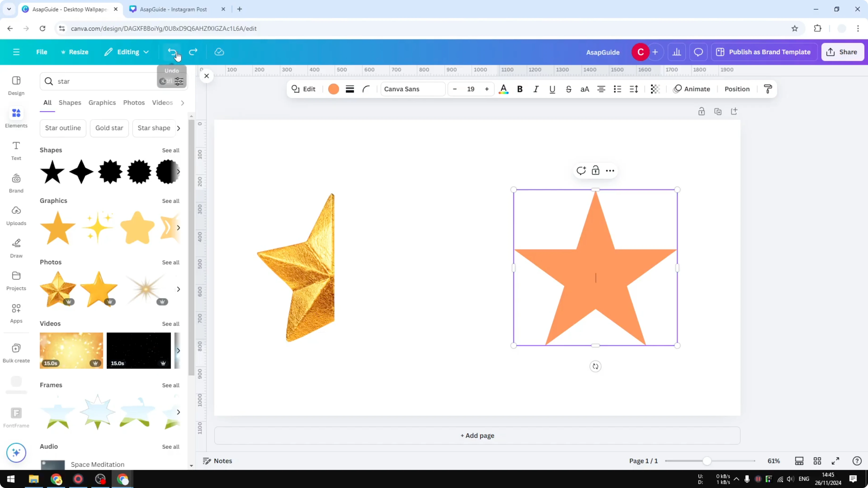Click the Share button
This screenshot has height=488, width=868.
(843, 52)
